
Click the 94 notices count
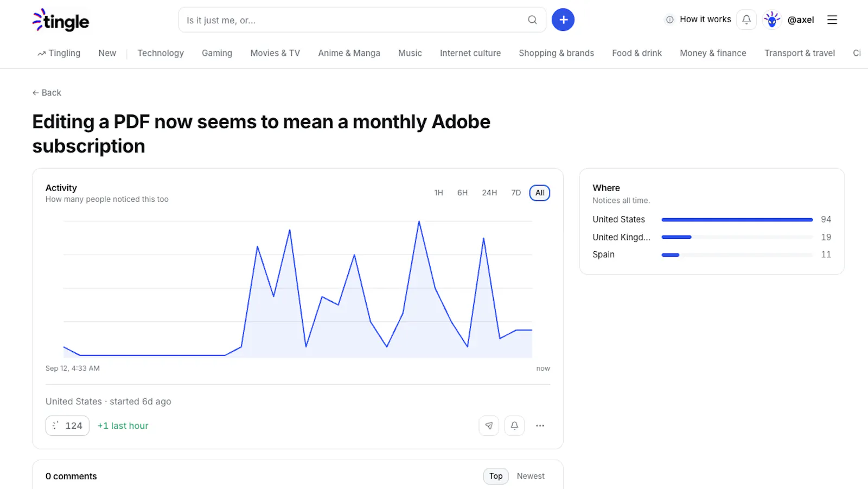point(826,219)
